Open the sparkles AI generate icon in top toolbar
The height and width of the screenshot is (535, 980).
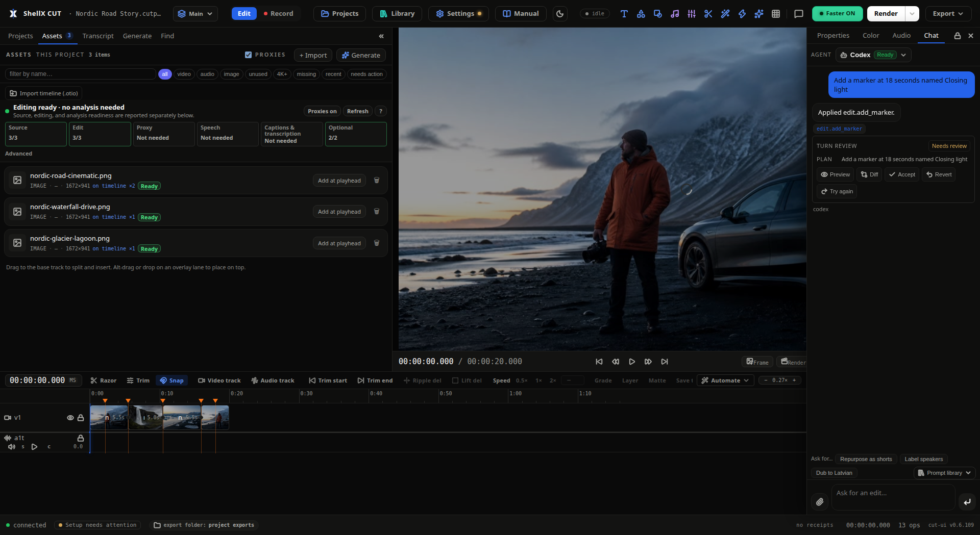759,14
